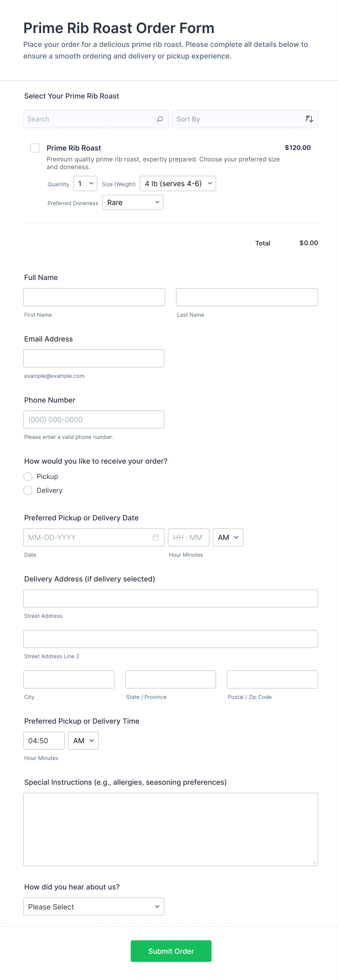Expand the Size (Weight) dropdown
Screen dimensions: 338x980
(x=178, y=183)
